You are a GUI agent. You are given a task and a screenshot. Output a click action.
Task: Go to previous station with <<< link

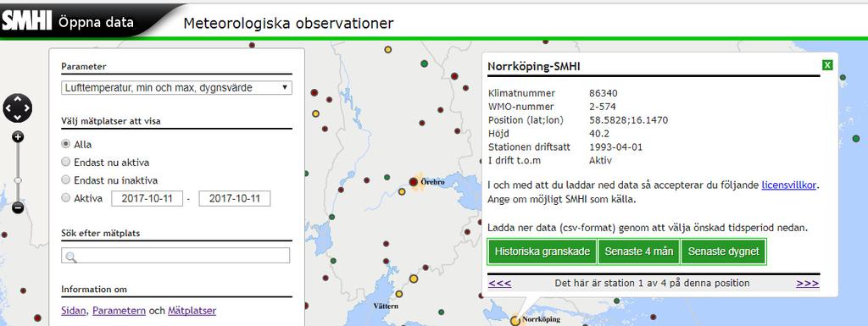pyautogui.click(x=500, y=283)
